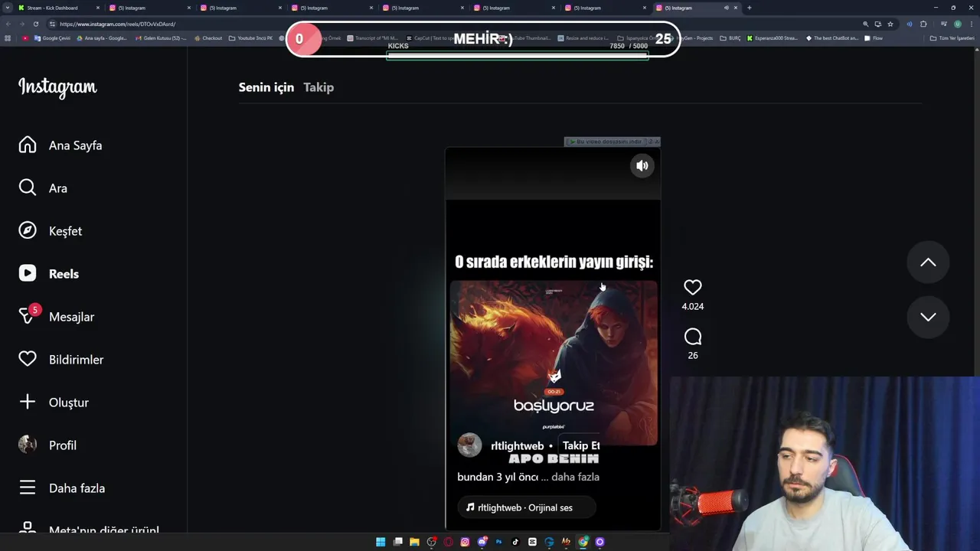
Task: Expand the Daha fazla menu
Action: point(62,488)
